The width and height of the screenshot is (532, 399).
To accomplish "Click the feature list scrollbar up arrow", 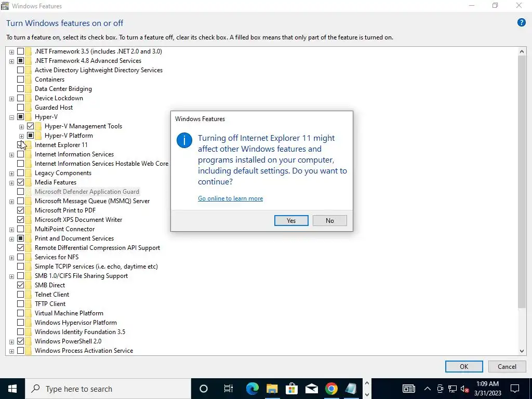I will coord(522,51).
